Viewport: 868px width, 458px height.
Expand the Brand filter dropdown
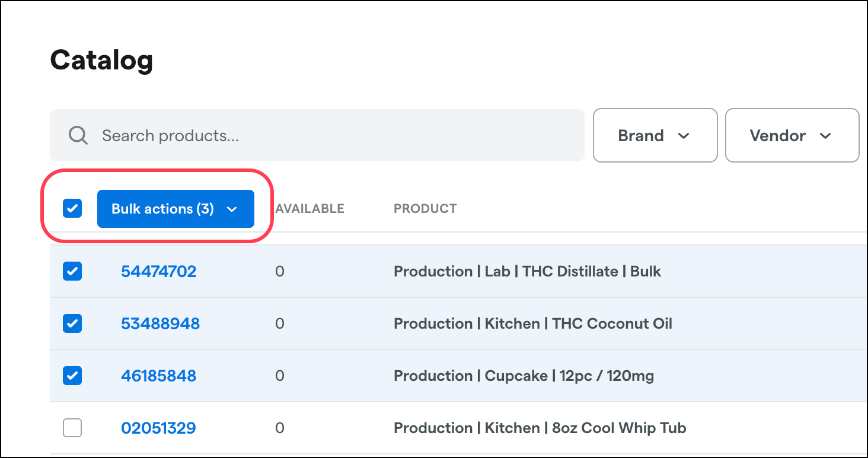(x=655, y=135)
